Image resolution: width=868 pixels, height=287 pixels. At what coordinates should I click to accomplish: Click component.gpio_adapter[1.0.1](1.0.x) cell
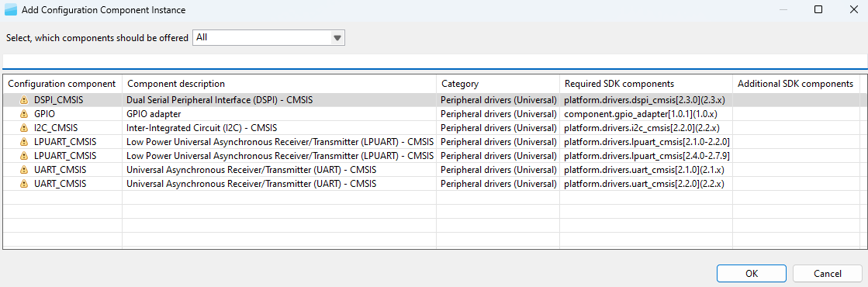(647, 114)
